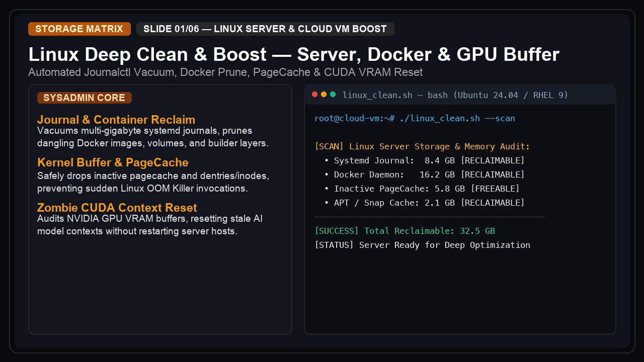Click the command './linux_clean.sh --scan'
Viewport: 644px width, 362px height.
457,119
